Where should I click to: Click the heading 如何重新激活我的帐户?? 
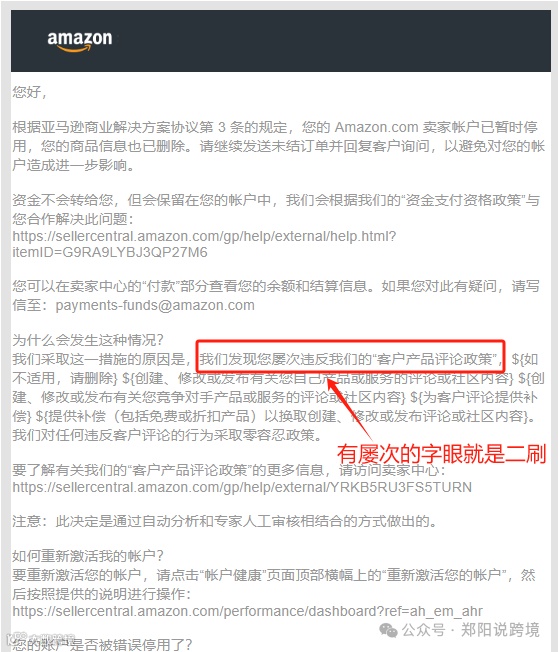click(x=88, y=556)
